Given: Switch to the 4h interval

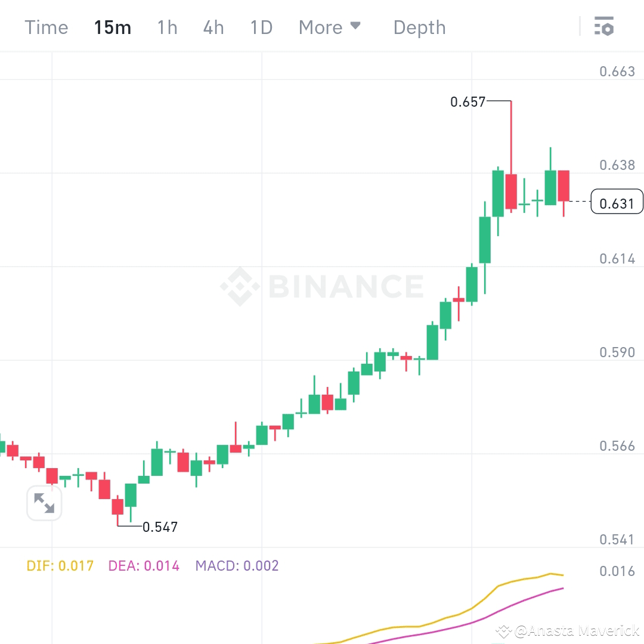Looking at the screenshot, I should [213, 27].
